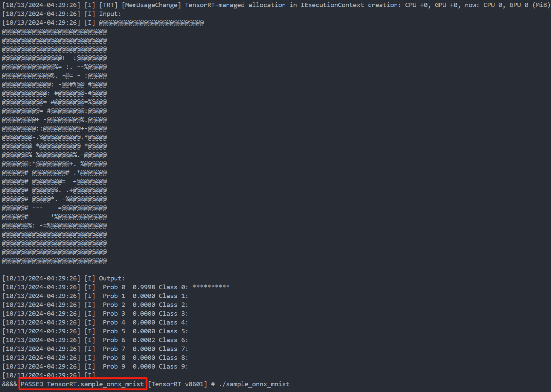
Task: Click the ./sample_onnx_mnist command text
Action: (254, 384)
